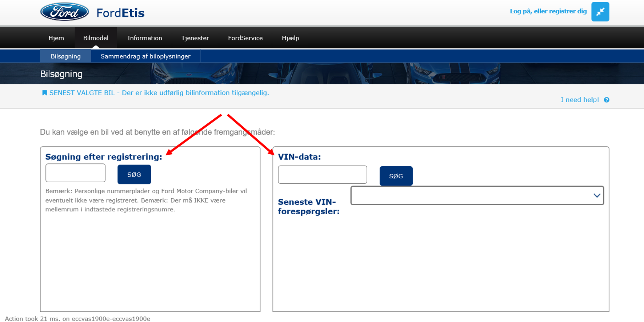Click the FordEtis title text

(120, 13)
